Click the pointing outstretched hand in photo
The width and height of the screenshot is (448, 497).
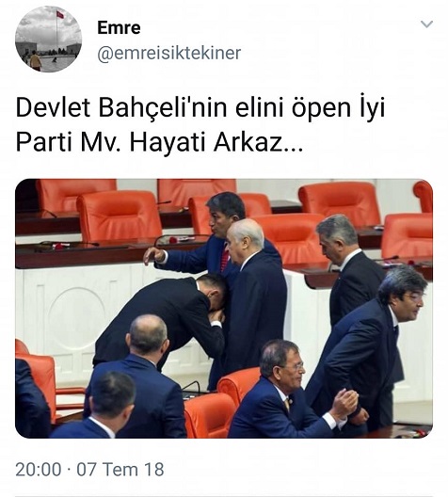(x=154, y=255)
